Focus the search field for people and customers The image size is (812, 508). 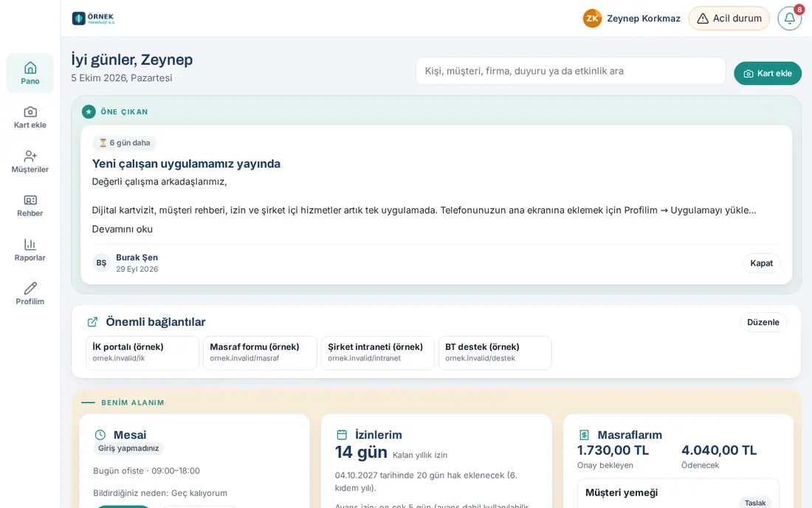pos(571,71)
